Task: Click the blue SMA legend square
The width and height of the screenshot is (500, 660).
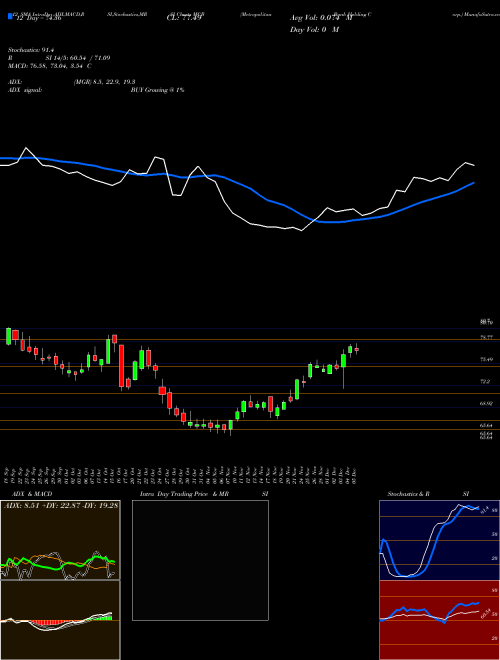Action: click(10, 16)
